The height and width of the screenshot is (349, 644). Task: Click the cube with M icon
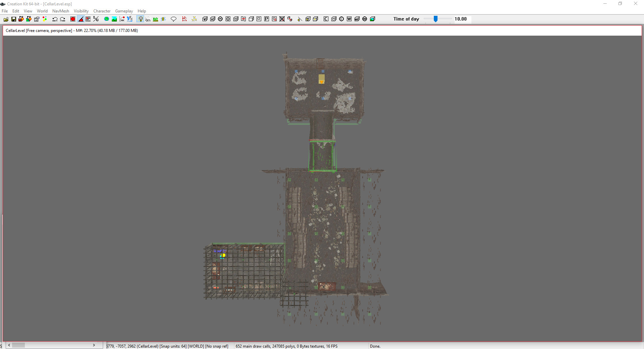click(213, 19)
